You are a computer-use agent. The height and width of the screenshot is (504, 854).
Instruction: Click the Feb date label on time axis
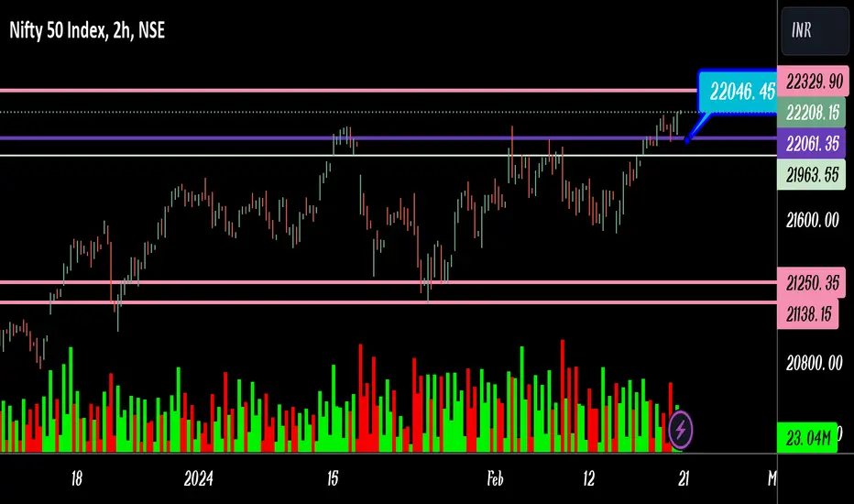click(495, 479)
